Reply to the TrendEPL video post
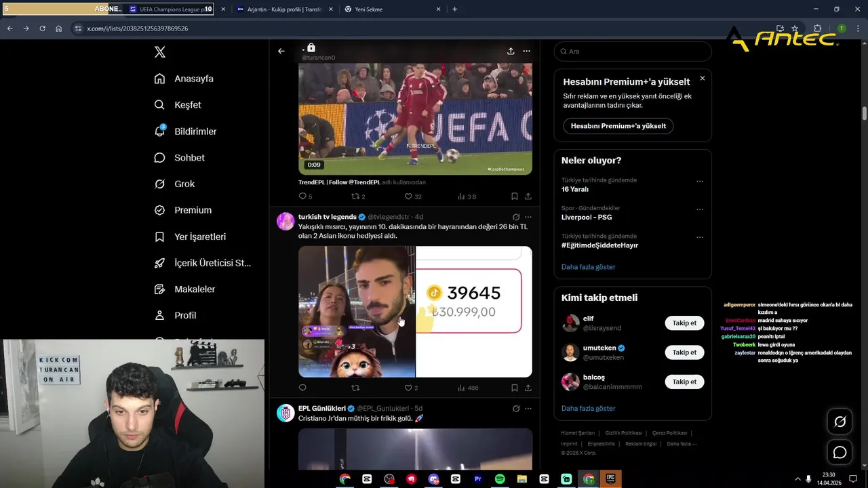 (302, 197)
